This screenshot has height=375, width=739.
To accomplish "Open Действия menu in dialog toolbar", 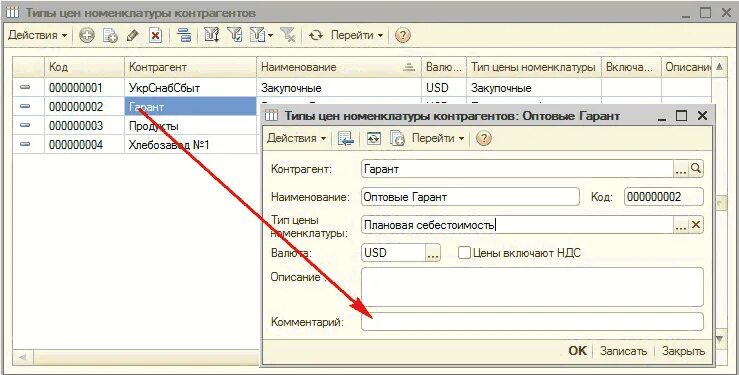I will click(x=296, y=139).
